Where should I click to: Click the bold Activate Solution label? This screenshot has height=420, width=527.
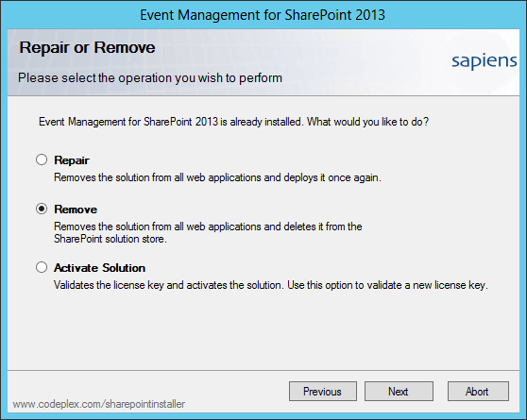click(100, 268)
